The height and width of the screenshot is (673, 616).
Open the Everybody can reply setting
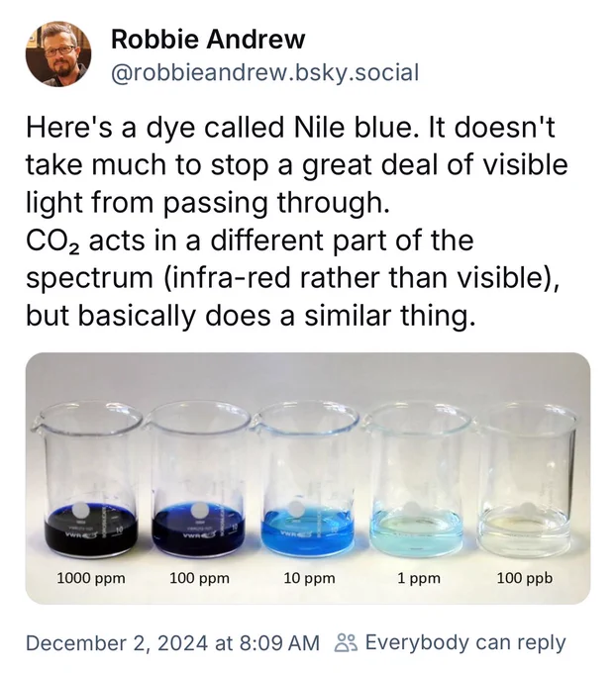(x=465, y=643)
